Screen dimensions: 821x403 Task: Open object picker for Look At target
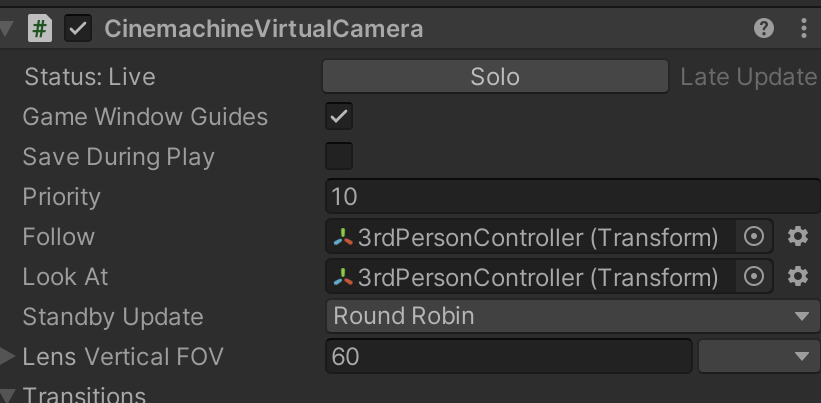(x=755, y=276)
